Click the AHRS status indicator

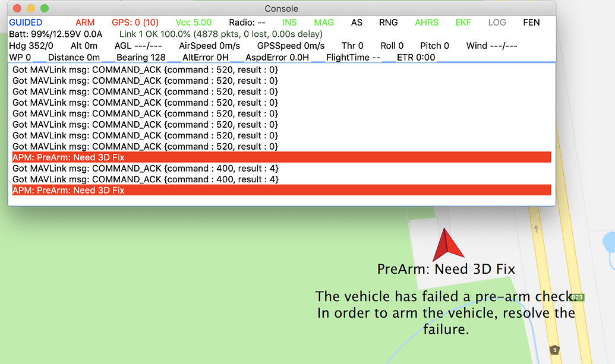pyautogui.click(x=426, y=22)
